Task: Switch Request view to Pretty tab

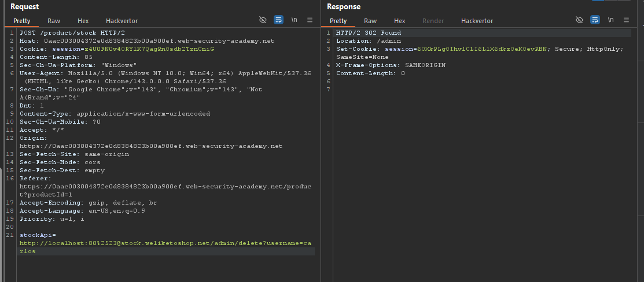Action: coord(22,21)
